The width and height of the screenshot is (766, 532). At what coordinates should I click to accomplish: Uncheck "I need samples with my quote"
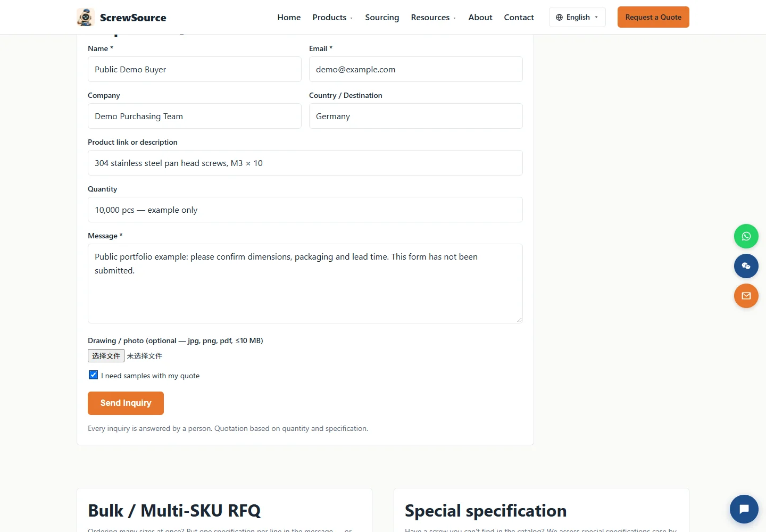tap(94, 375)
